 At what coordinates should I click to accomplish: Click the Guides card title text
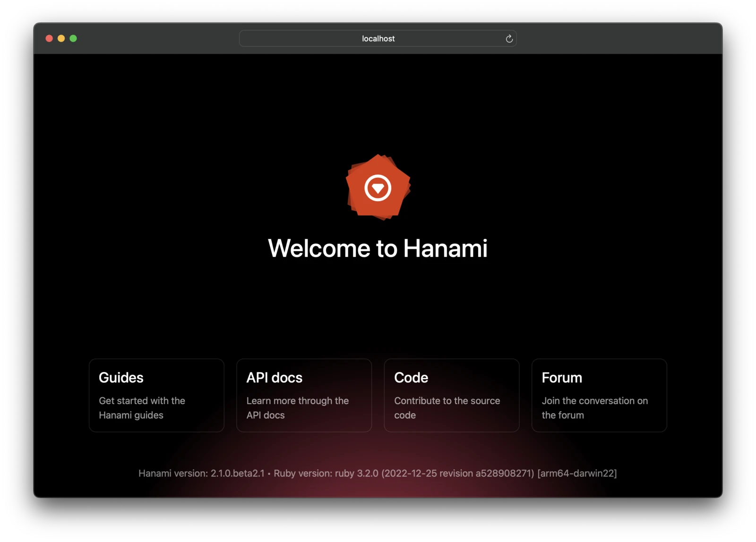[x=121, y=378]
